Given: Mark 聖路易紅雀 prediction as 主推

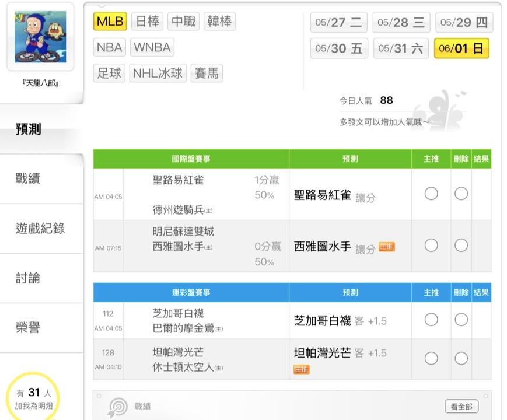Looking at the screenshot, I should click(x=431, y=194).
